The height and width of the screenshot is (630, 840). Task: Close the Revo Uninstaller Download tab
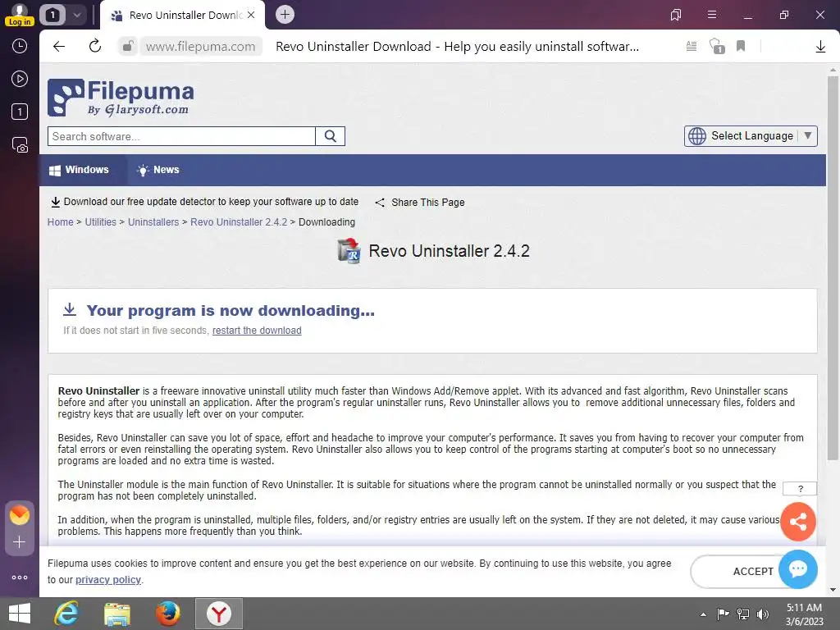[251, 15]
